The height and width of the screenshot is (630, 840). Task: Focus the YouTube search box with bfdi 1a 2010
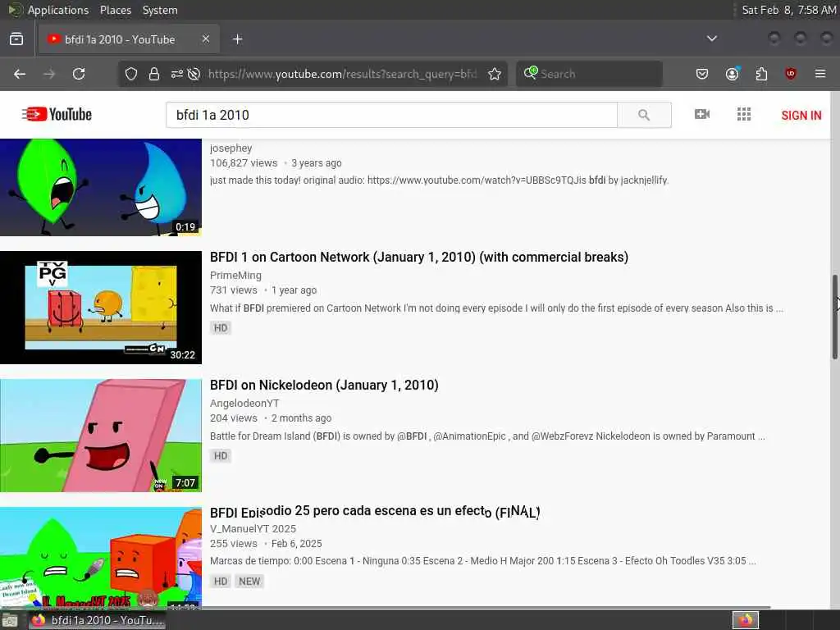point(391,115)
